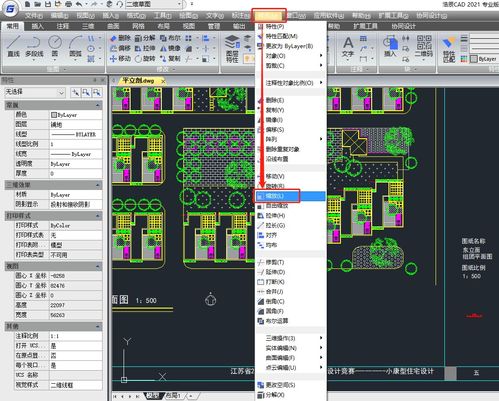Switch to the 布局1 layout tab
This screenshot has width=499, height=401.
(173, 396)
